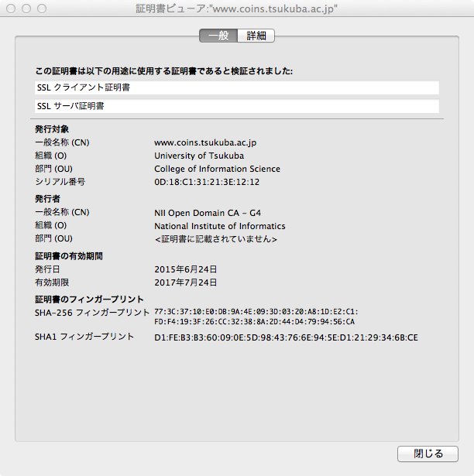
Task: Click National Institute of Informatics value
Action: pyautogui.click(x=220, y=226)
